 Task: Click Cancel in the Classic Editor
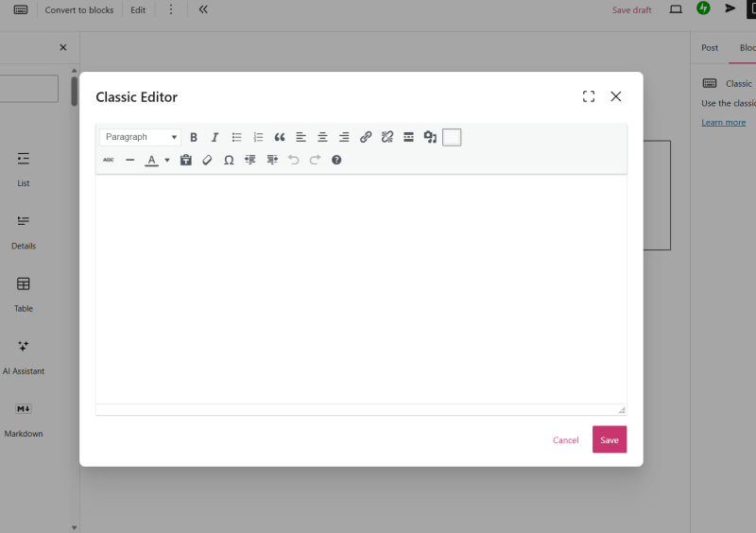pyautogui.click(x=565, y=439)
